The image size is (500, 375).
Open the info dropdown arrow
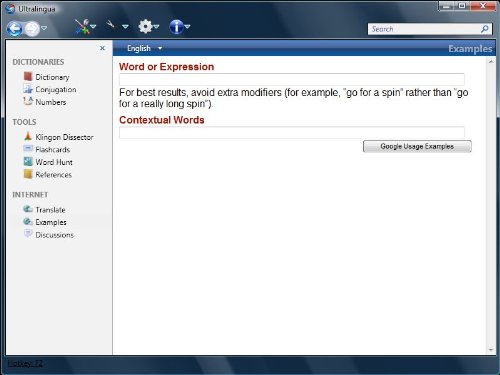coord(187,26)
